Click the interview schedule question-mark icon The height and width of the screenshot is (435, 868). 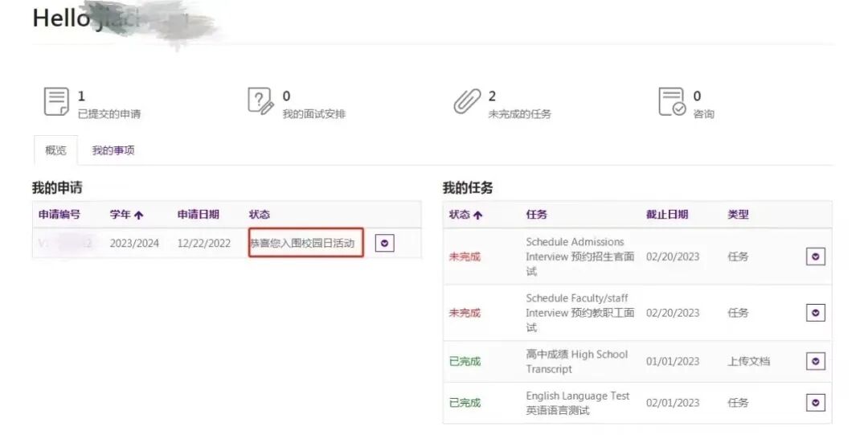click(260, 101)
